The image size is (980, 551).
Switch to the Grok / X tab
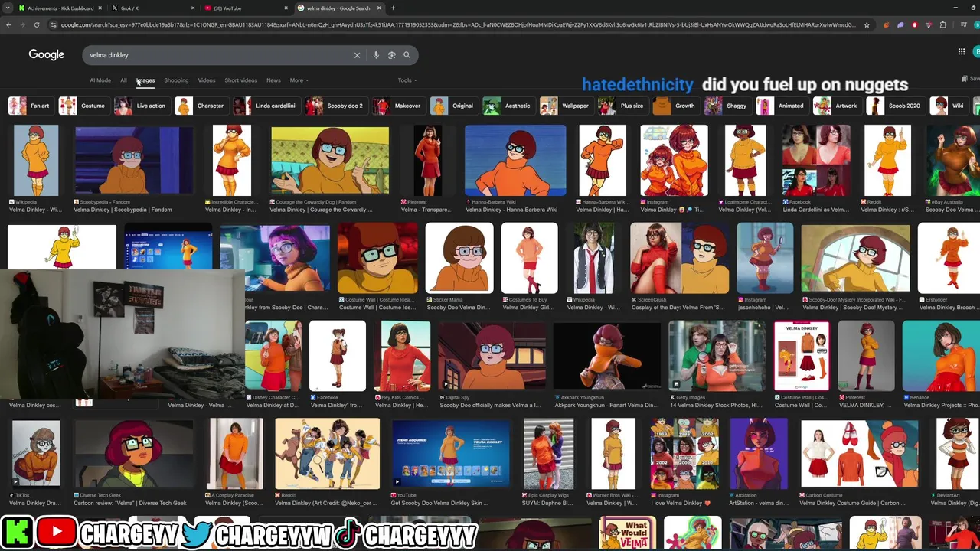(x=152, y=8)
